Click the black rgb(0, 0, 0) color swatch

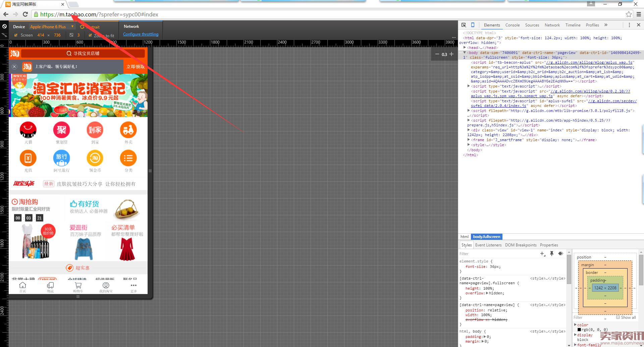pyautogui.click(x=579, y=330)
